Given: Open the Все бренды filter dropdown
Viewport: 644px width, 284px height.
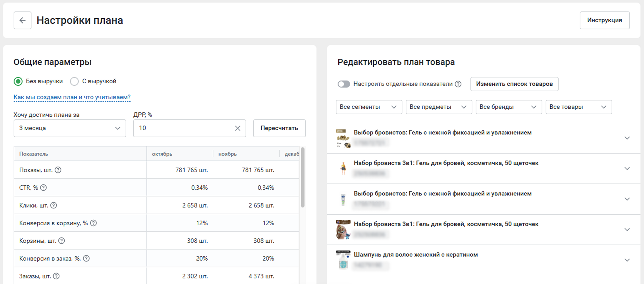Looking at the screenshot, I should [x=509, y=107].
